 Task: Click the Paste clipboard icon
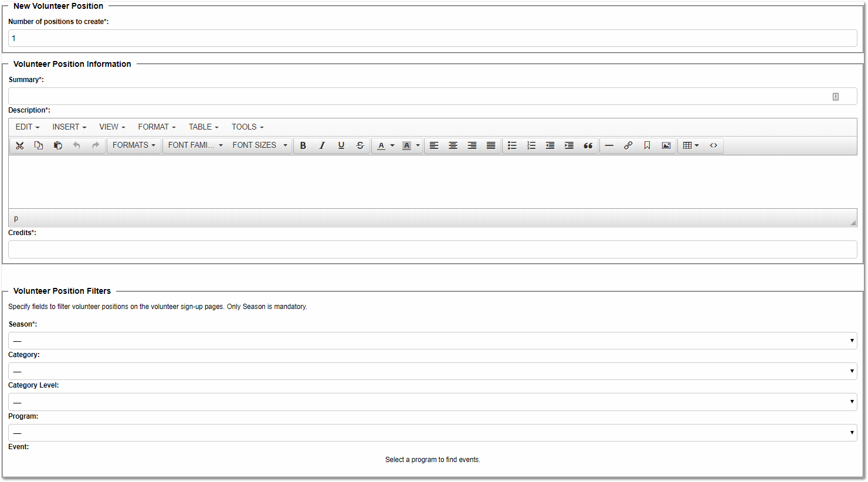tap(57, 145)
